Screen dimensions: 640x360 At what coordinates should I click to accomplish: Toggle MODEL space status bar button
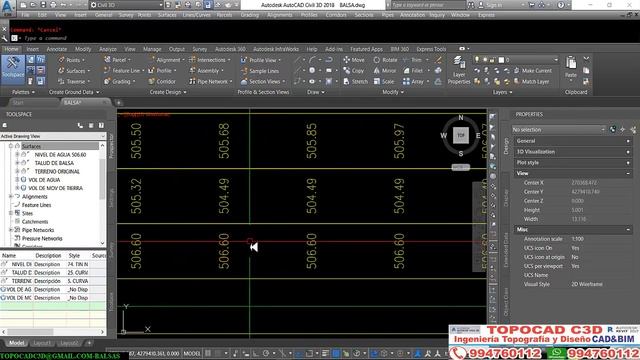pyautogui.click(x=192, y=353)
